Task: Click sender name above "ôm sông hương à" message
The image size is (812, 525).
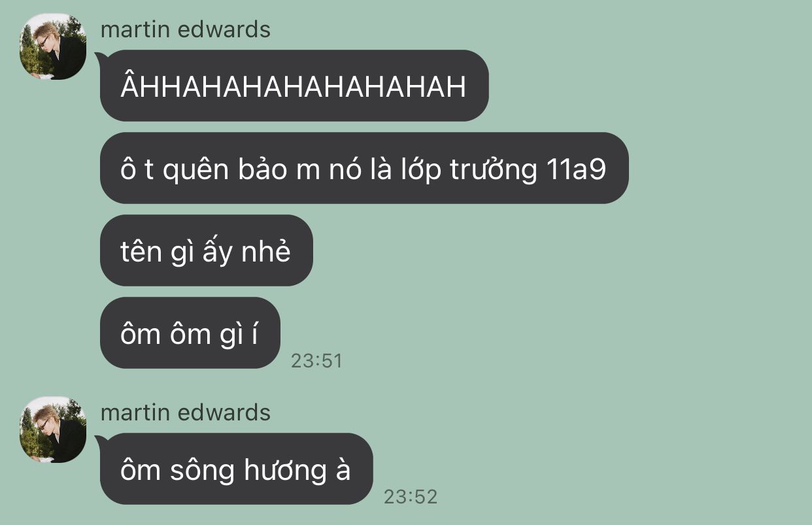Action: (186, 413)
